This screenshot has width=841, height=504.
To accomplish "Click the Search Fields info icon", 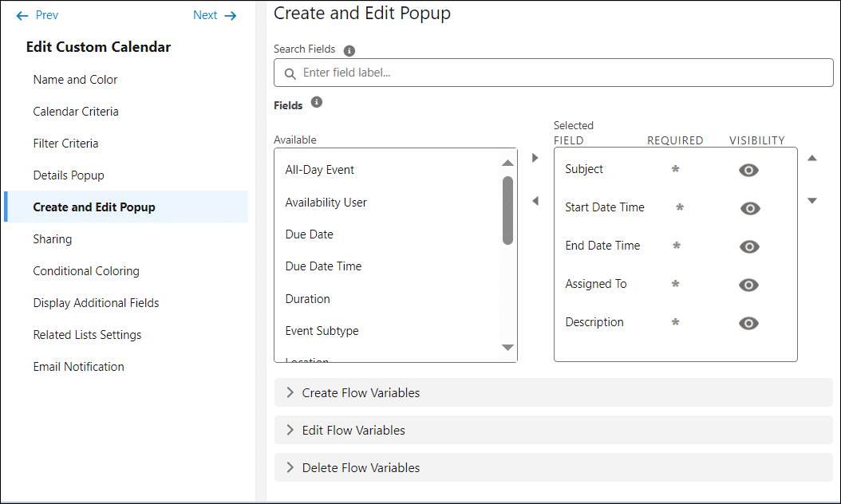I will coord(349,49).
